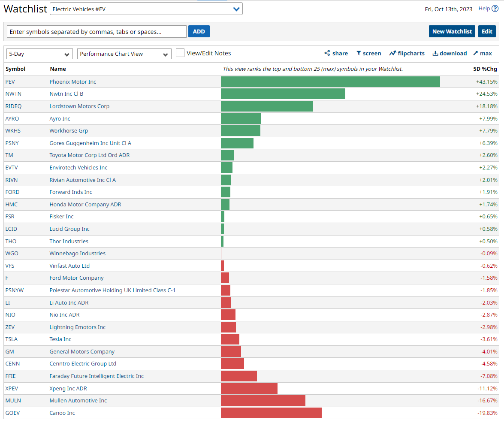Open the Winnebago Industries name link
The height and width of the screenshot is (423, 504).
78,253
